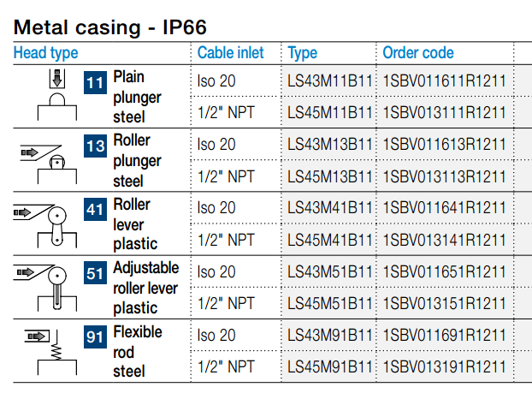Click the adjustable roller lever diagram
The height and width of the screenshot is (411, 532).
coord(45,288)
